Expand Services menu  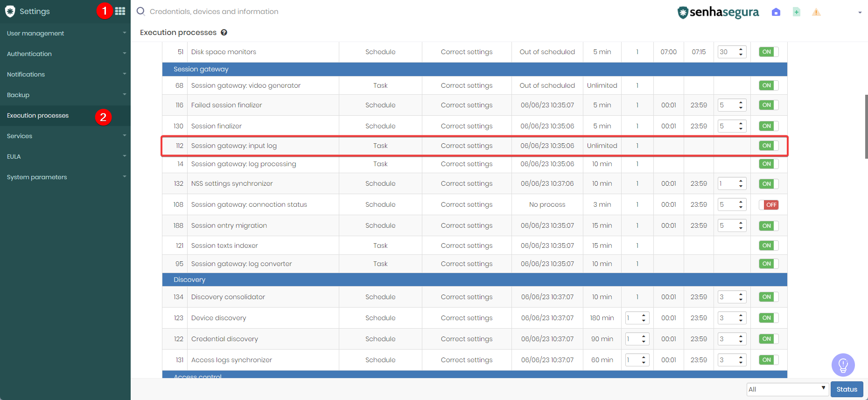tap(65, 136)
